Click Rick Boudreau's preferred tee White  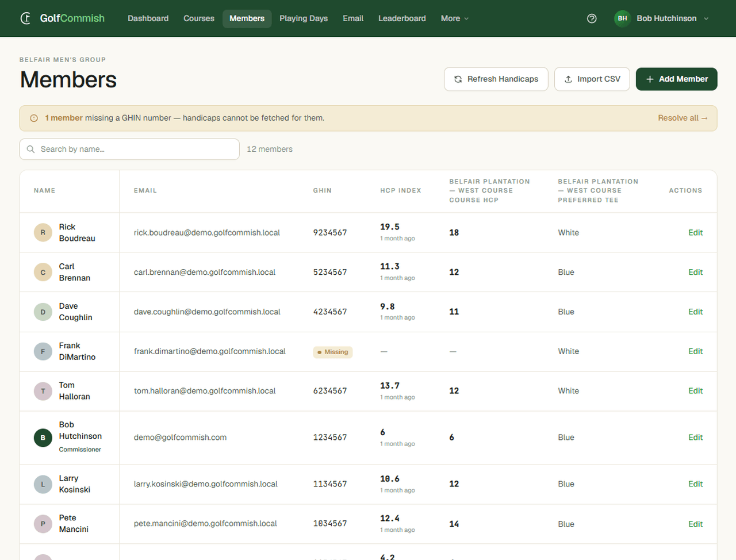coord(569,233)
